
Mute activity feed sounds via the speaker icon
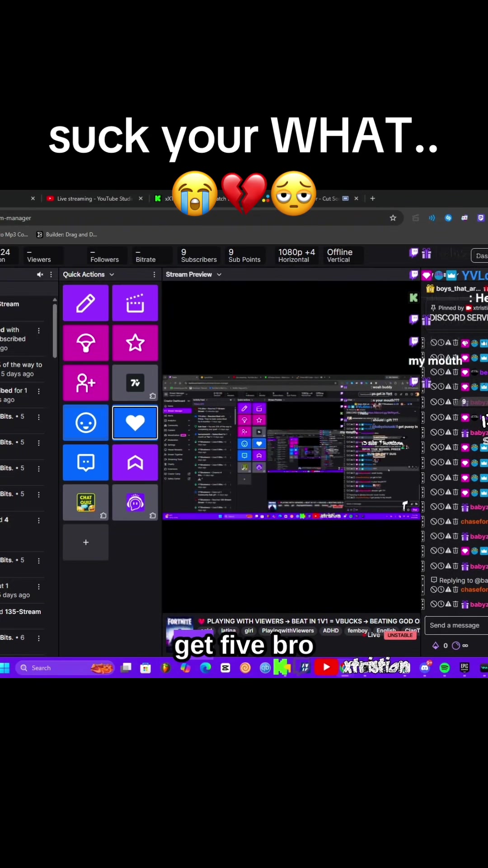40,274
